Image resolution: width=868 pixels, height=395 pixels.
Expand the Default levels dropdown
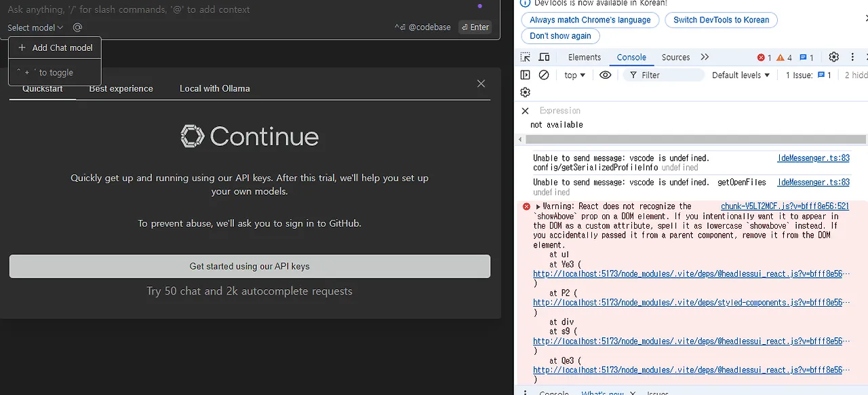741,75
